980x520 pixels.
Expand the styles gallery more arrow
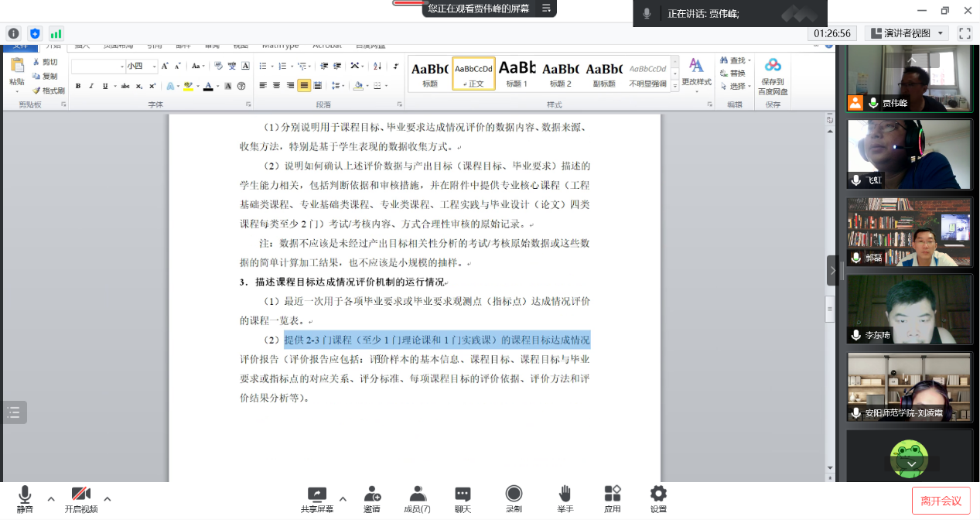pos(674,84)
